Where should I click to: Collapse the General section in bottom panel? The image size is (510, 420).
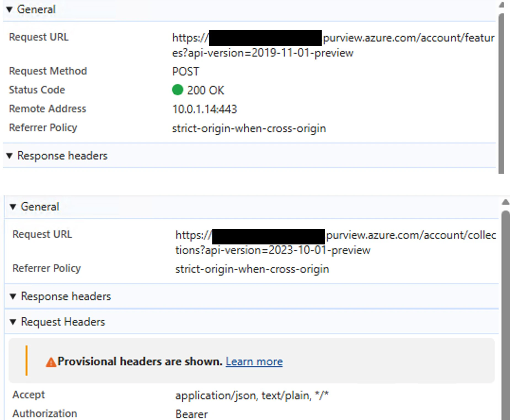point(13,207)
